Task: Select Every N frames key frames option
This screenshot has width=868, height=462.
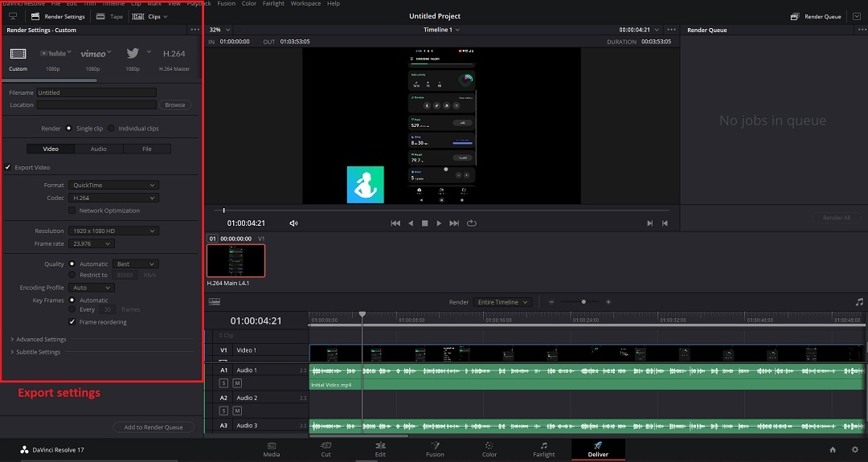Action: pyautogui.click(x=72, y=309)
